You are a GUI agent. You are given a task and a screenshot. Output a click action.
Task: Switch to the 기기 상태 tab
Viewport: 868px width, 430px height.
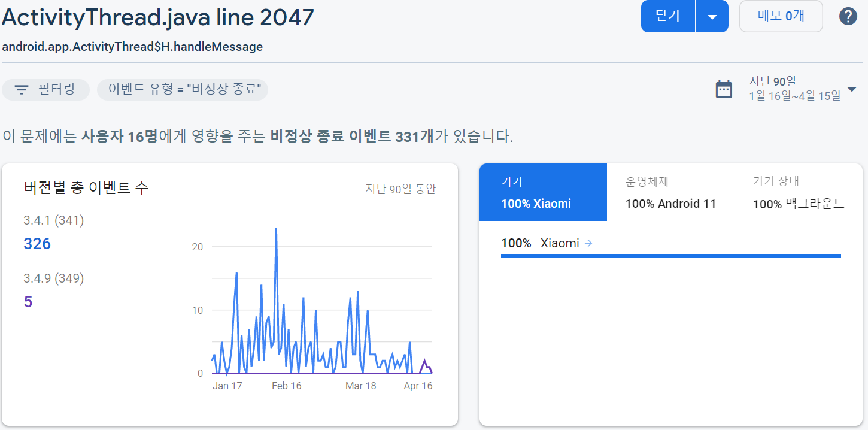[x=798, y=192]
